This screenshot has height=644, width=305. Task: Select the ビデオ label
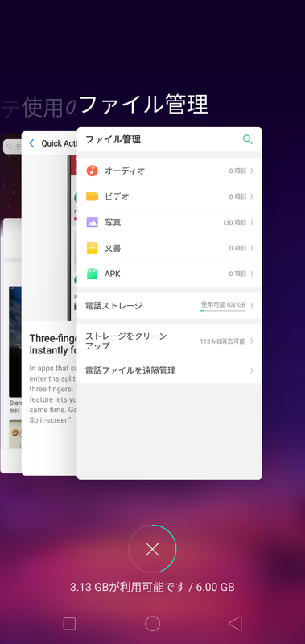coord(117,196)
